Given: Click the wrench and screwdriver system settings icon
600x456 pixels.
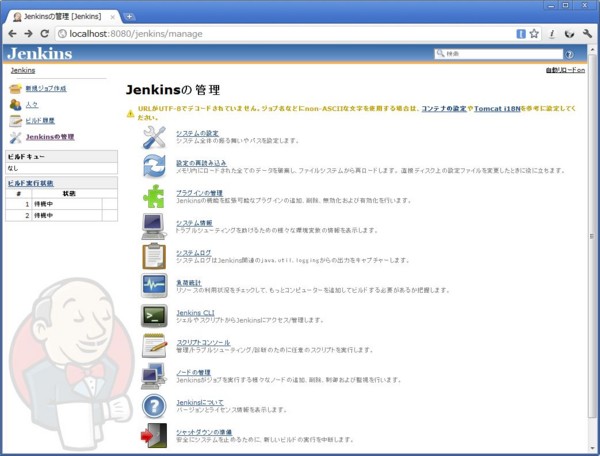Looking at the screenshot, I should pos(154,137).
